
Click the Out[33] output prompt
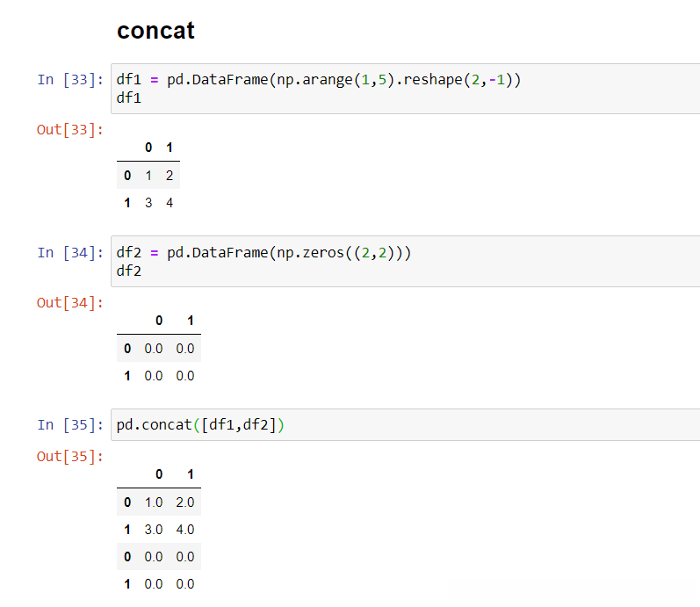pyautogui.click(x=69, y=130)
